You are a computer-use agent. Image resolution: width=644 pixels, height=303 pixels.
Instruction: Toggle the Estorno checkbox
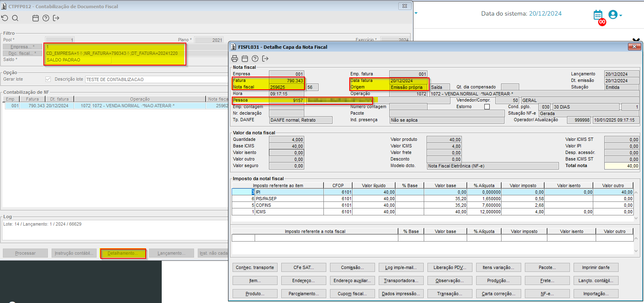[487, 107]
